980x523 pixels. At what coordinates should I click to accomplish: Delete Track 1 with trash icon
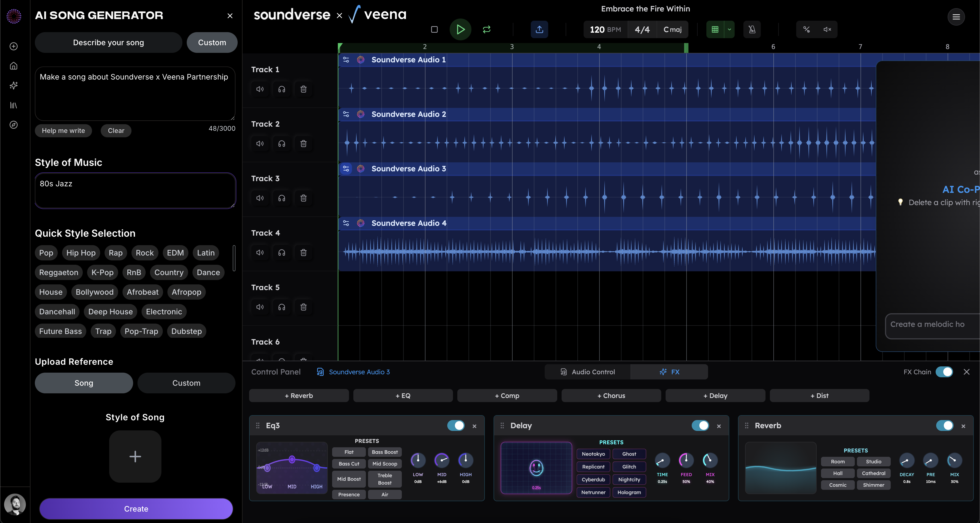point(303,89)
